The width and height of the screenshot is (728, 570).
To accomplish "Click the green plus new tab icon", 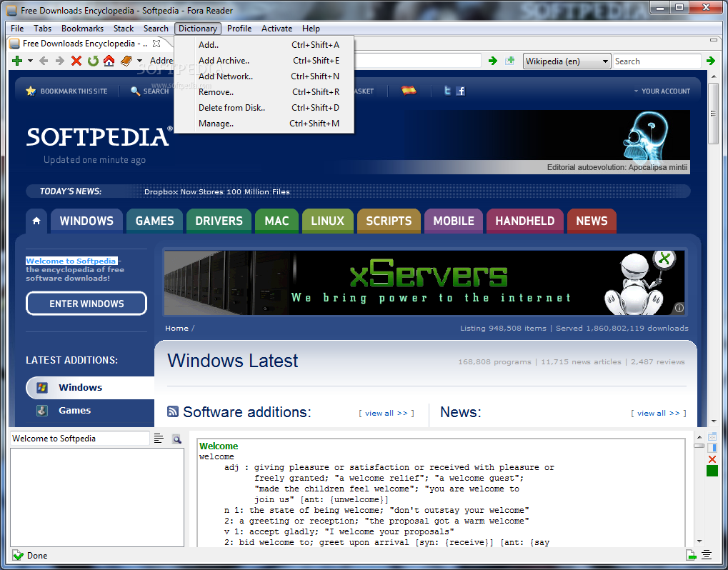I will pos(17,61).
